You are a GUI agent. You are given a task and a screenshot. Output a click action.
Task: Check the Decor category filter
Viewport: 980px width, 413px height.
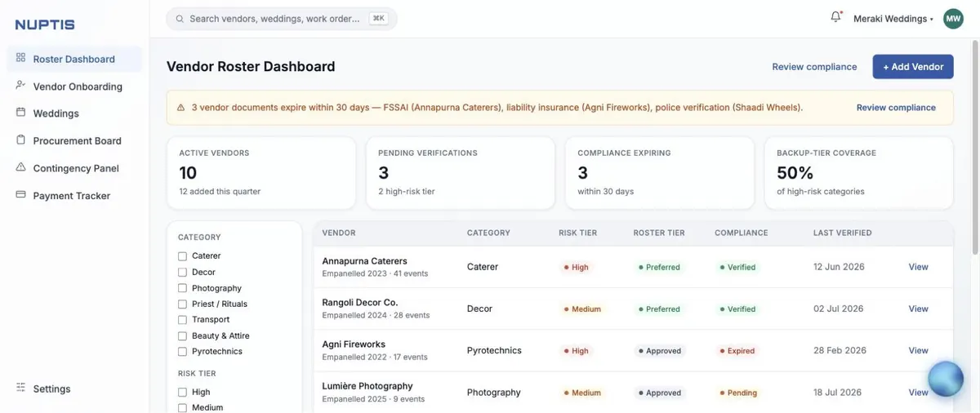182,272
